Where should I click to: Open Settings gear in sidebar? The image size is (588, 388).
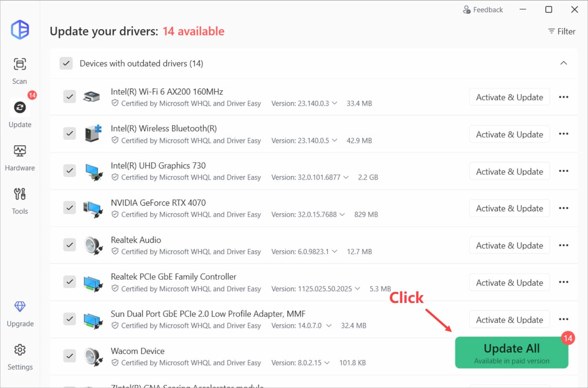coord(20,350)
